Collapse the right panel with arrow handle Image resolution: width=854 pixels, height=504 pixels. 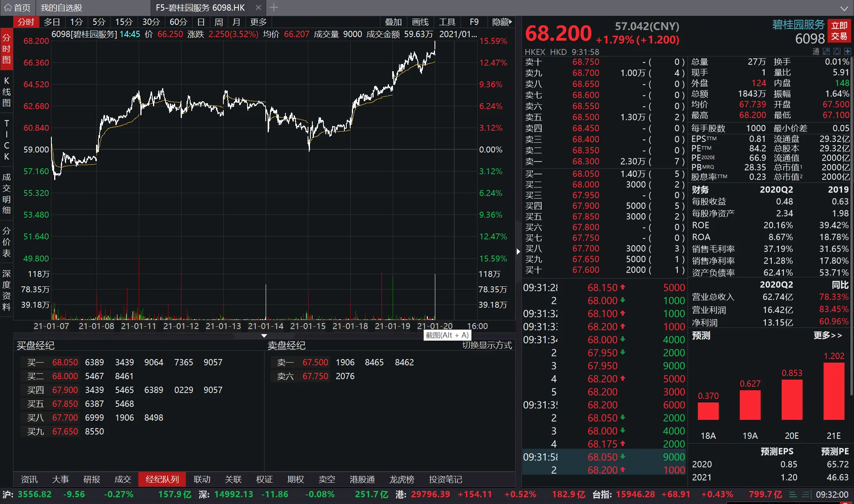point(518,251)
